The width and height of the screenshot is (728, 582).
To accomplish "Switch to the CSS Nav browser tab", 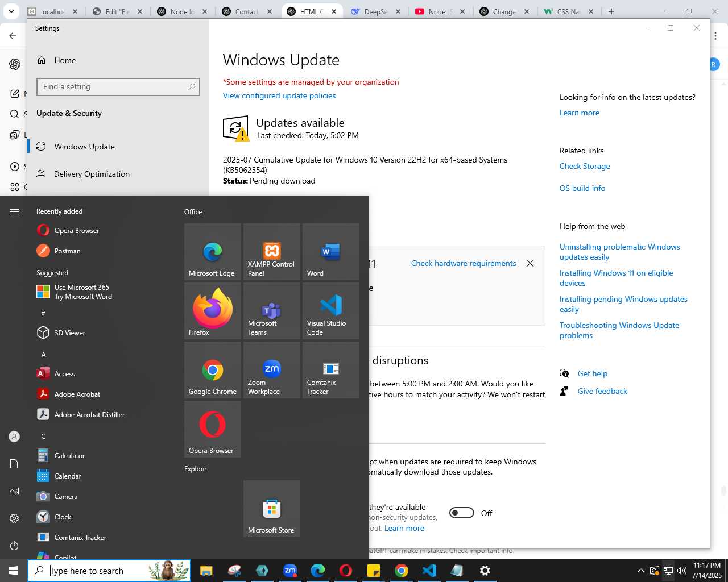I will (x=569, y=11).
